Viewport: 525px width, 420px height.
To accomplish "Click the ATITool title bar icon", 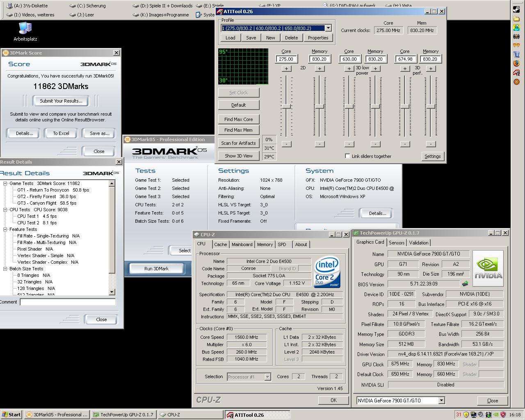I will tap(220, 11).
